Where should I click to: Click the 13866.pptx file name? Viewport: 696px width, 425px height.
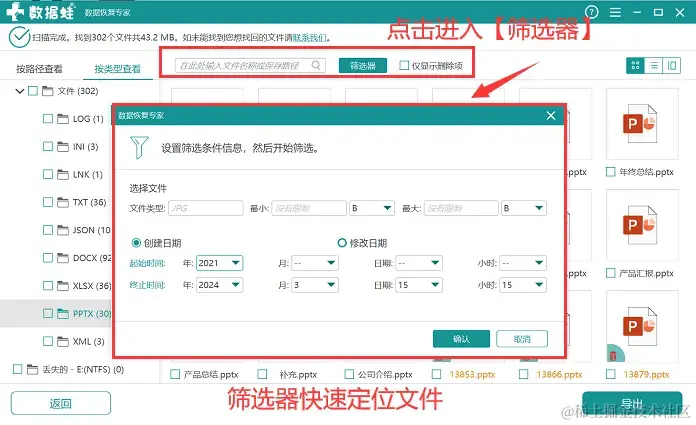pyautogui.click(x=559, y=374)
